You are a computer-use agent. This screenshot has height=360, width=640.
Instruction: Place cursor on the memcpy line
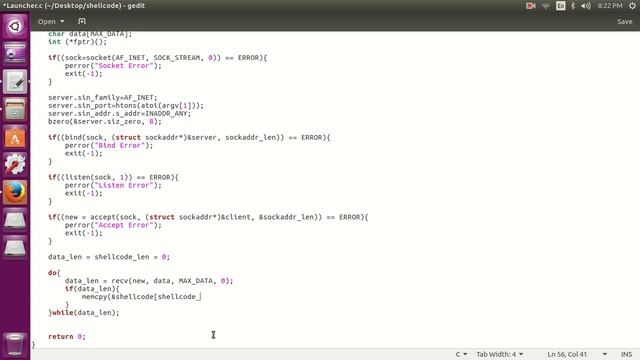click(x=141, y=297)
